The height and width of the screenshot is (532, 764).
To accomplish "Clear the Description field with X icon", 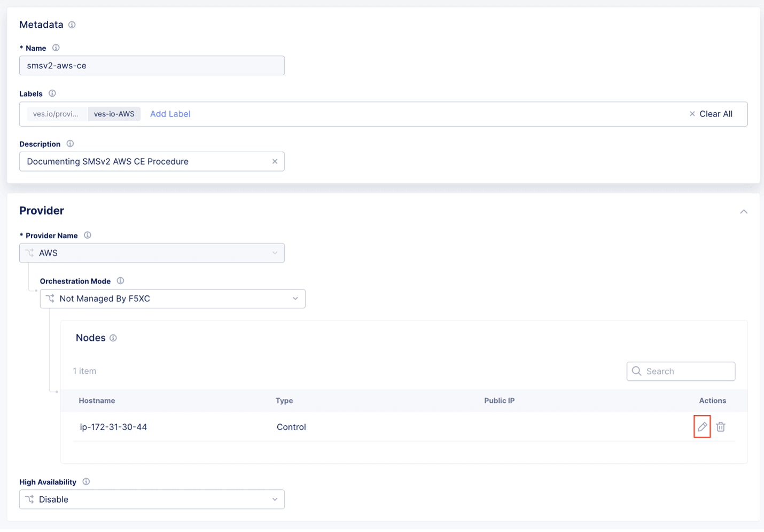I will (275, 161).
